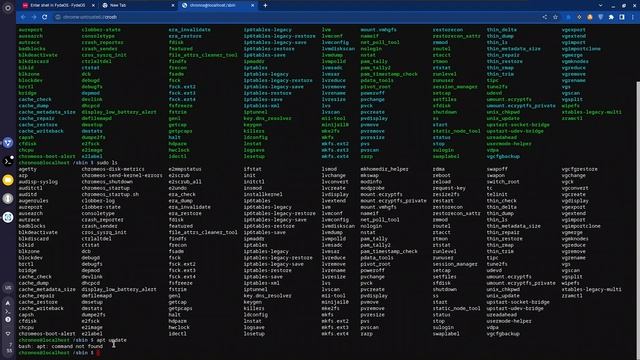Reload the crosh page
640x360 pixels.
(44, 17)
